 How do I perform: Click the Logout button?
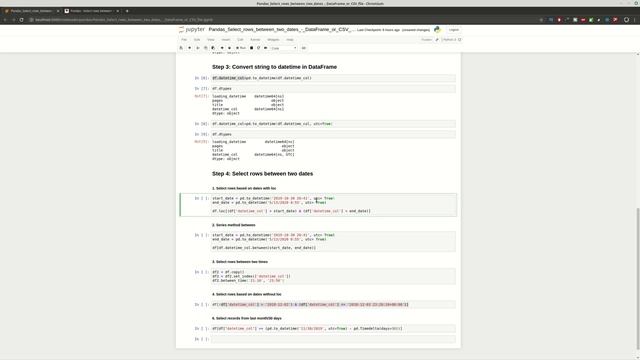pos(453,30)
